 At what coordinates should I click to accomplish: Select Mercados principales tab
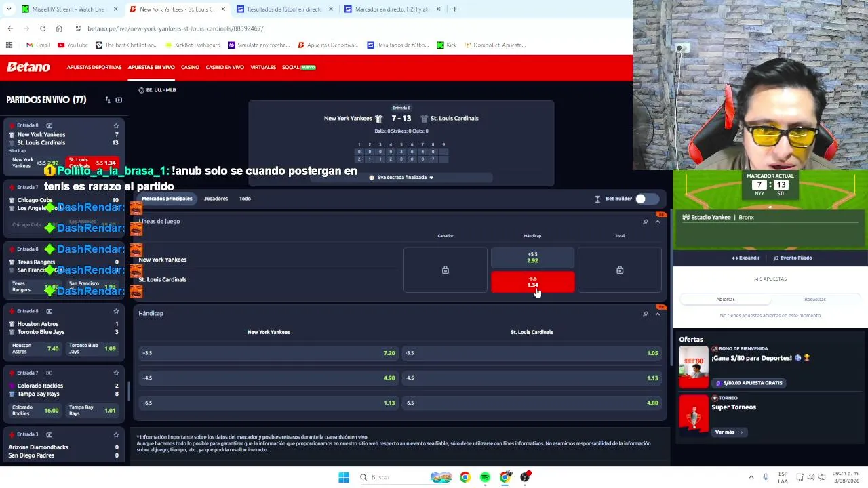(x=167, y=199)
